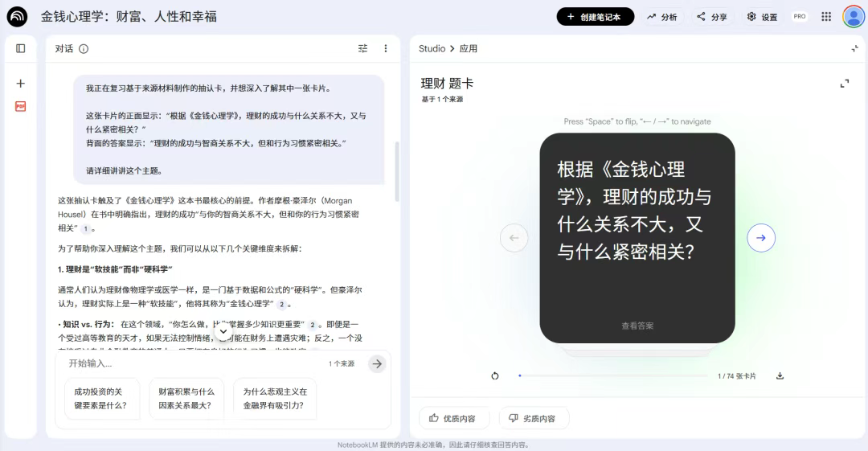
Task: Choose suggestion 成功投资的关键要素是什么?
Action: click(100, 399)
